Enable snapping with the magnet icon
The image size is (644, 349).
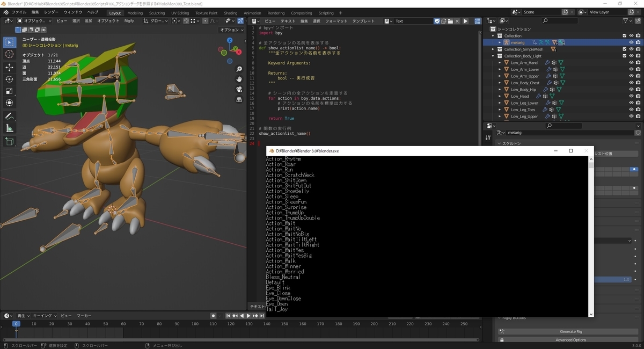pyautogui.click(x=186, y=21)
